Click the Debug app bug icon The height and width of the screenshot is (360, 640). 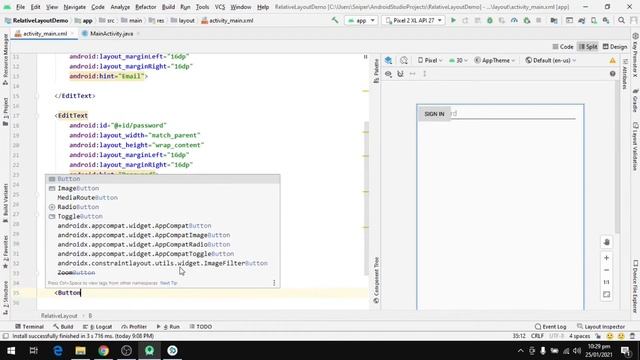490,20
